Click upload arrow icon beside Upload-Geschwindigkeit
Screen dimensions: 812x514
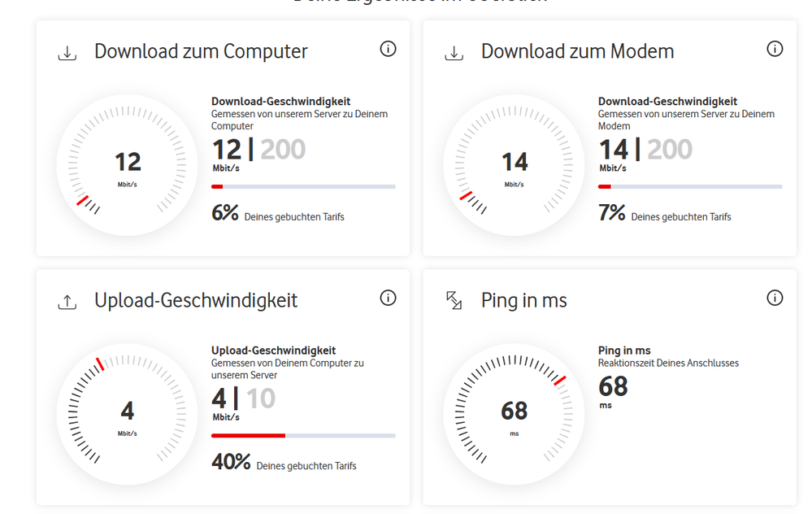point(67,302)
